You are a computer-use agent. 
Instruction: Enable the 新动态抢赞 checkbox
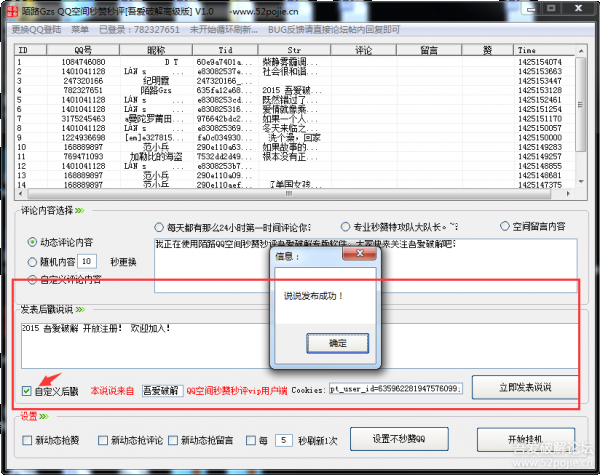coord(27,440)
